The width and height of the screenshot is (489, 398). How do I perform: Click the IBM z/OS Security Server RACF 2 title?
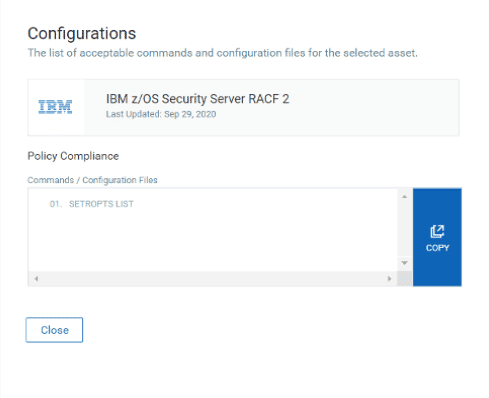(197, 99)
